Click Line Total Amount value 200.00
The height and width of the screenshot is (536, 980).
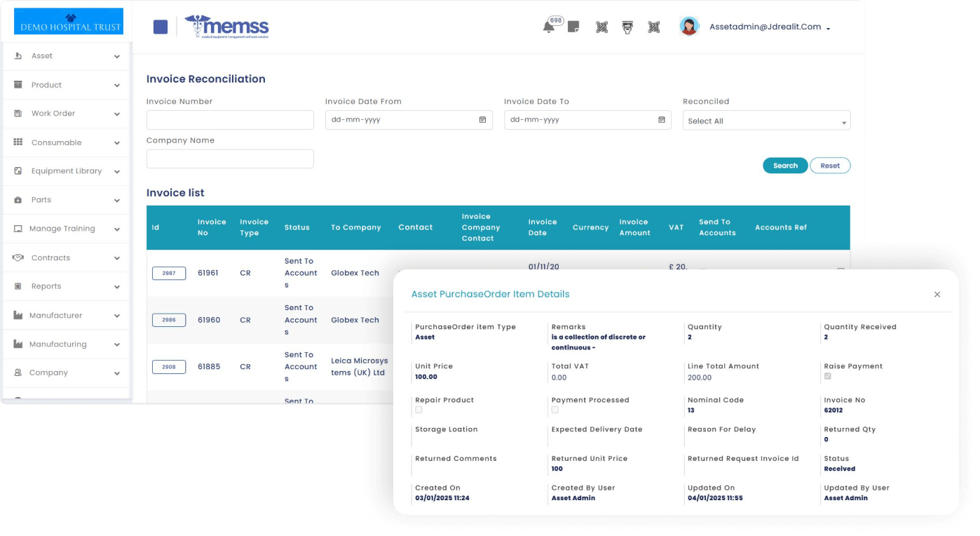[x=700, y=377]
